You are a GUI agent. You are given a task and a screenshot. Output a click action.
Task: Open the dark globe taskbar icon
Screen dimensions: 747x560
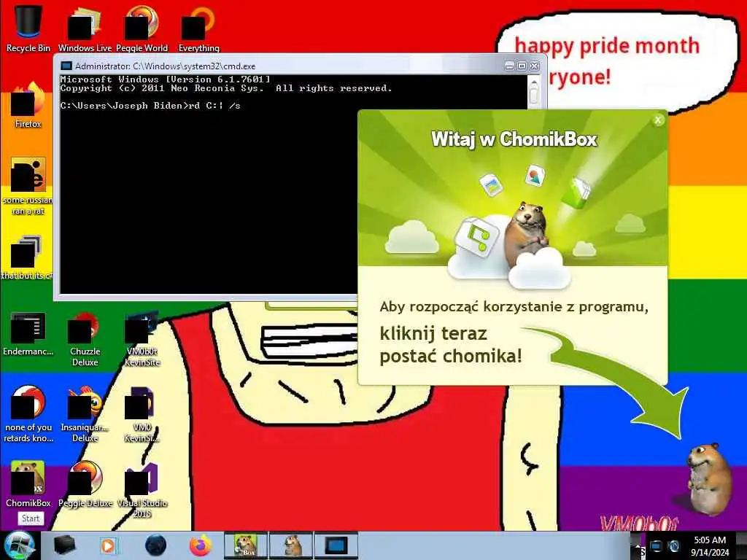(155, 545)
